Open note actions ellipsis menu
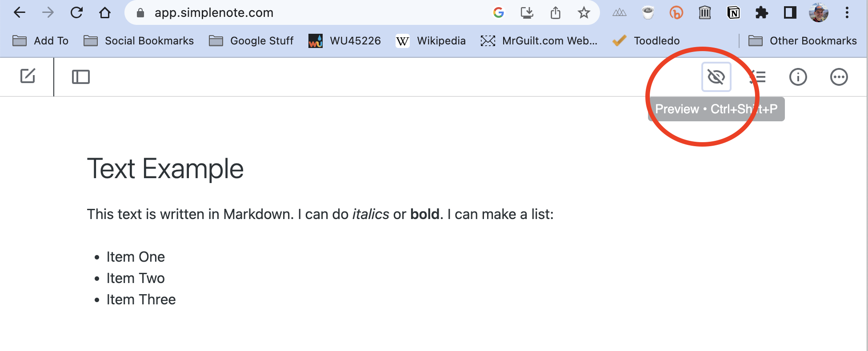The image size is (868, 351). 839,77
